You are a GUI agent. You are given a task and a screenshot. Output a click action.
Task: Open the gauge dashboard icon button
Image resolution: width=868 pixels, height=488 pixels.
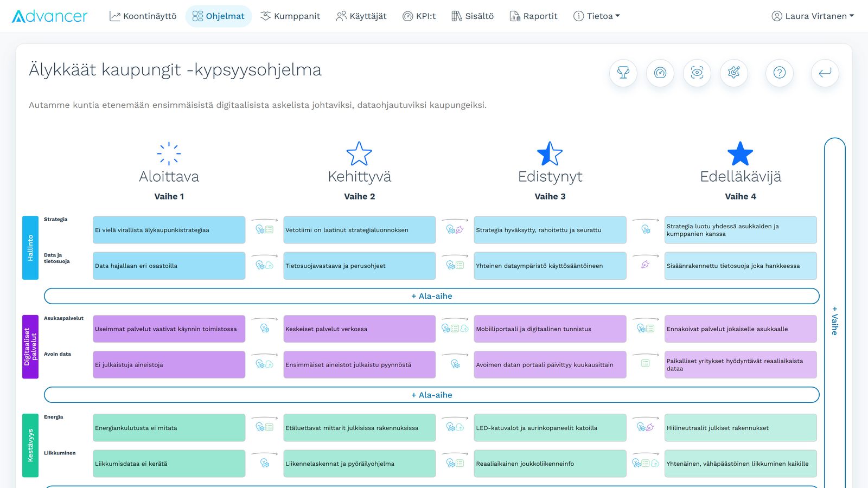coord(660,73)
